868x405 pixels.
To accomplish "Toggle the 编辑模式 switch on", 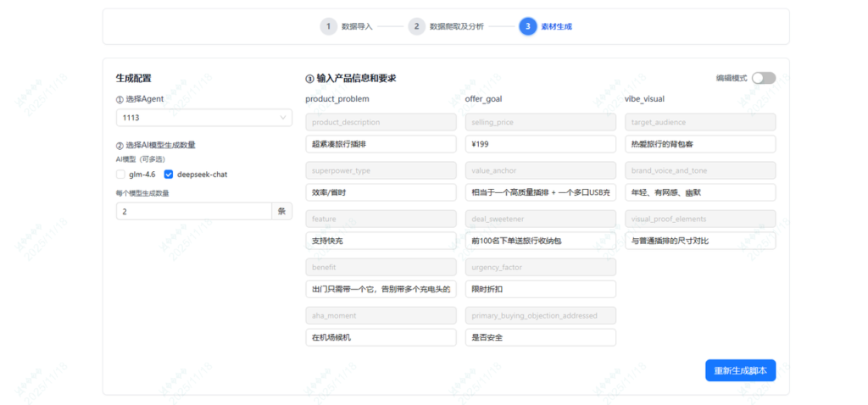I will pyautogui.click(x=763, y=78).
